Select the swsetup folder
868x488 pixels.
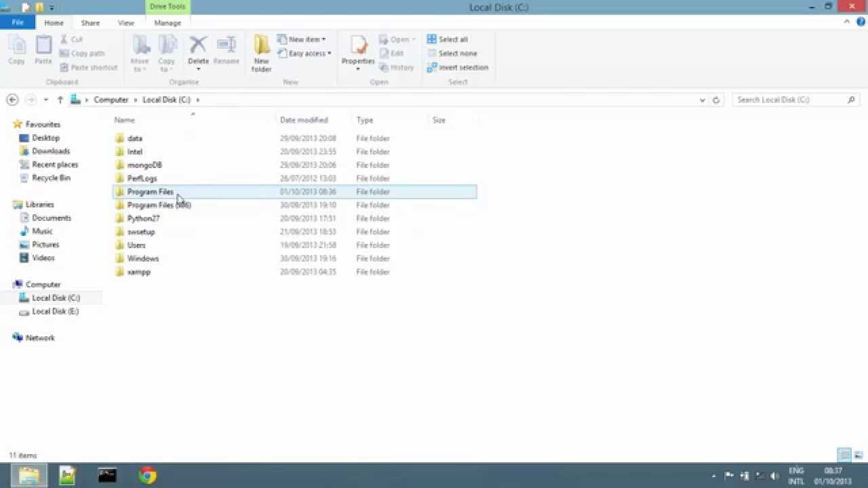295,232
